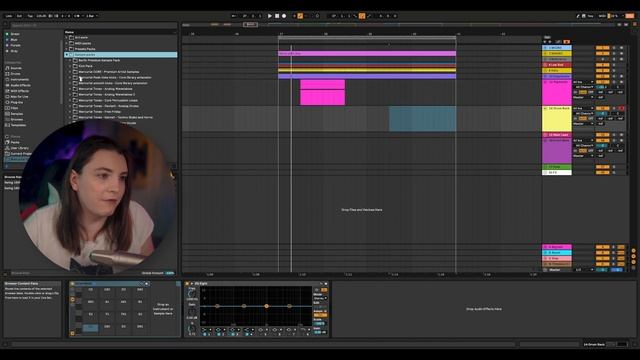Image resolution: width=640 pixels, height=360 pixels.
Task: Open Sounds category in browser
Action: tap(16, 68)
